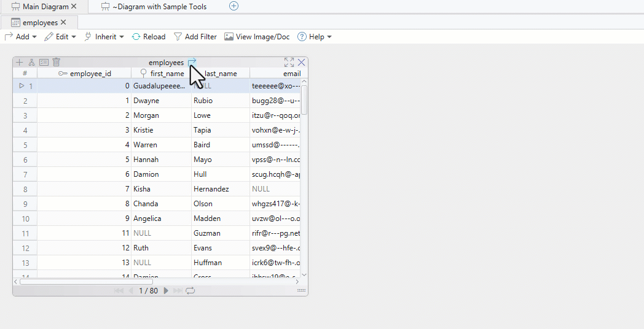
Task: Click the employee_id column header
Action: pyautogui.click(x=84, y=74)
